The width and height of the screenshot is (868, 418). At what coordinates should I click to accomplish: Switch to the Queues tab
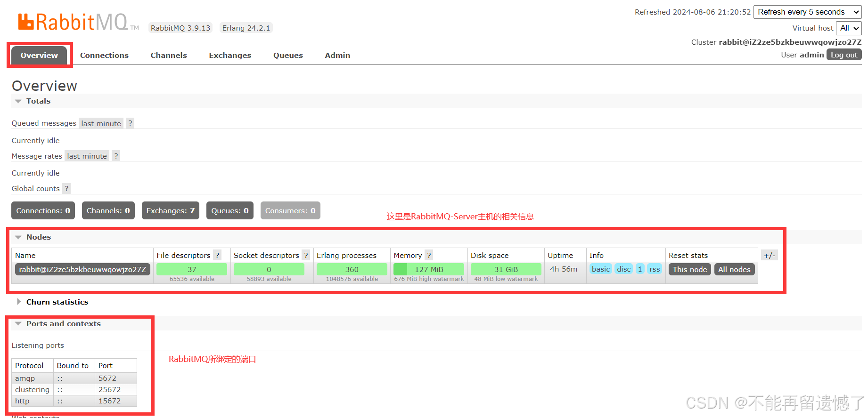(x=288, y=55)
